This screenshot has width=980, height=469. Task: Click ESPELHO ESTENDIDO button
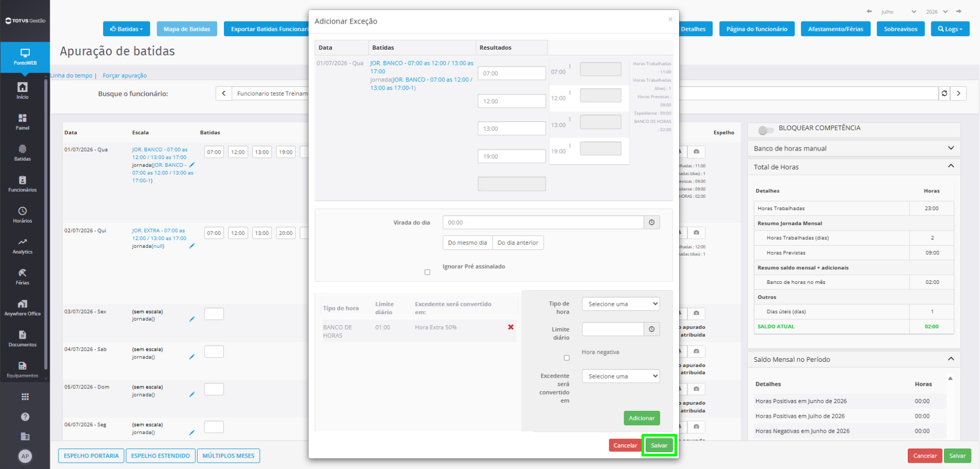pyautogui.click(x=160, y=456)
